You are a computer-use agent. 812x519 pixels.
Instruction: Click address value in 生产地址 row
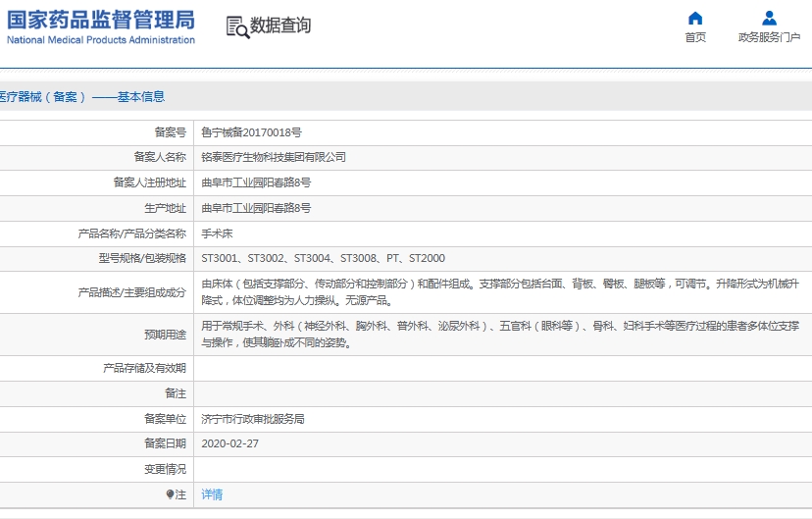click(x=256, y=208)
